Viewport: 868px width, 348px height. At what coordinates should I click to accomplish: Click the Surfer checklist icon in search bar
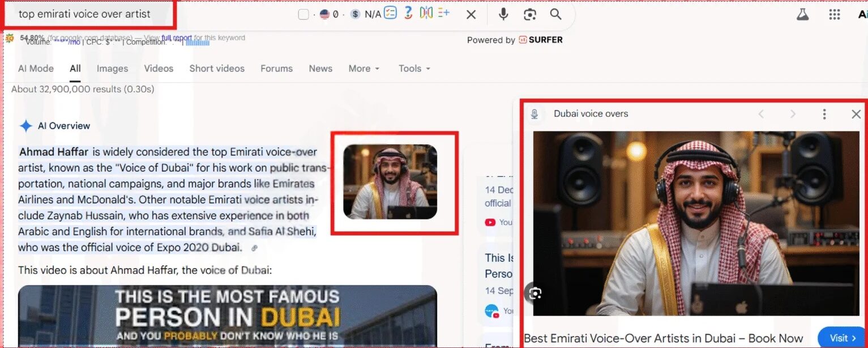point(390,13)
